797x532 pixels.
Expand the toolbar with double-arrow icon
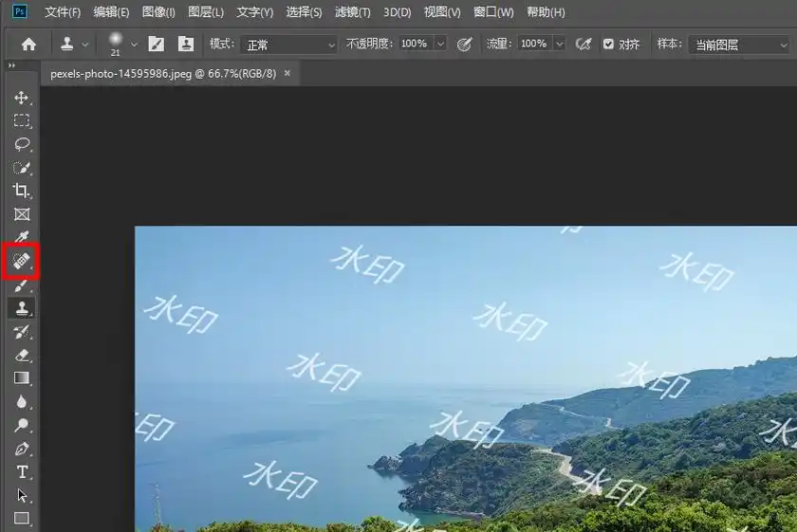click(x=11, y=65)
